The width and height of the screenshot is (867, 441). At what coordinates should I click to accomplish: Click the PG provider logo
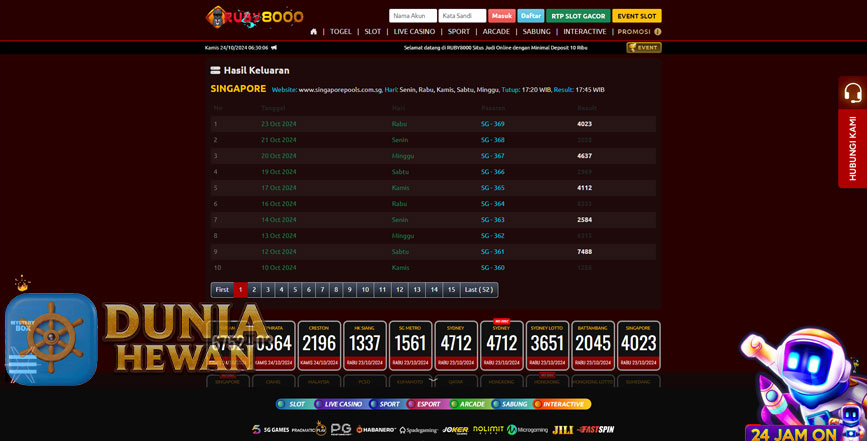[x=341, y=429]
